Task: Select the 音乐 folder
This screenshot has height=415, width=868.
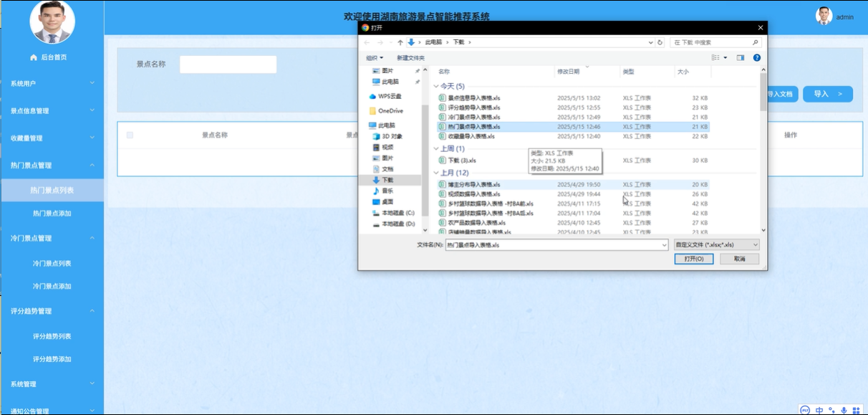Action: click(382, 191)
